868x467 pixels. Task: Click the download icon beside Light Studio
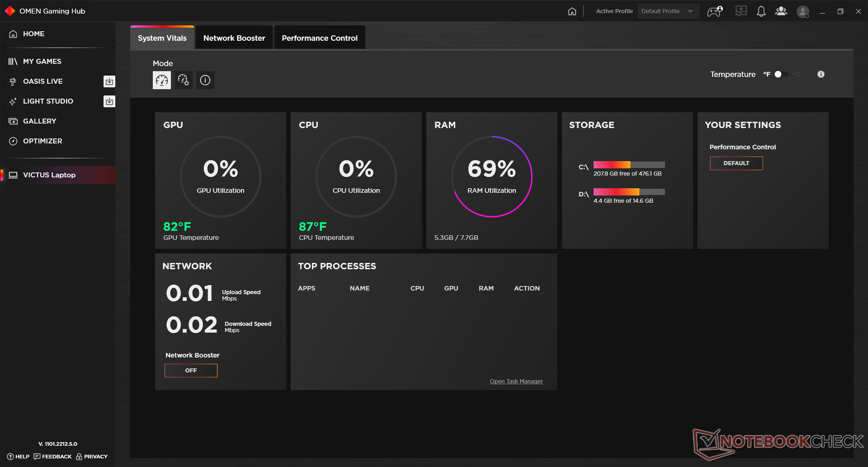pos(109,101)
